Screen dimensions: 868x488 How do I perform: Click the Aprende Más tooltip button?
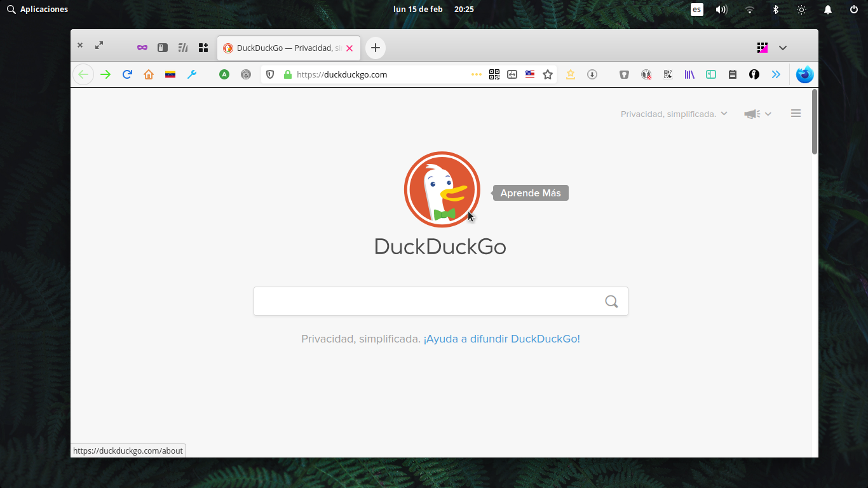531,193
